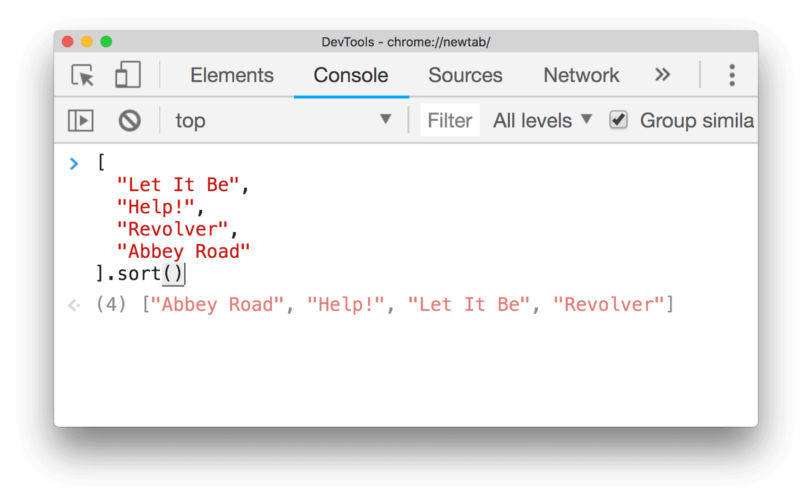Screen dimensions: 812x504
Task: Click the green zoom traffic light
Action: [106, 42]
